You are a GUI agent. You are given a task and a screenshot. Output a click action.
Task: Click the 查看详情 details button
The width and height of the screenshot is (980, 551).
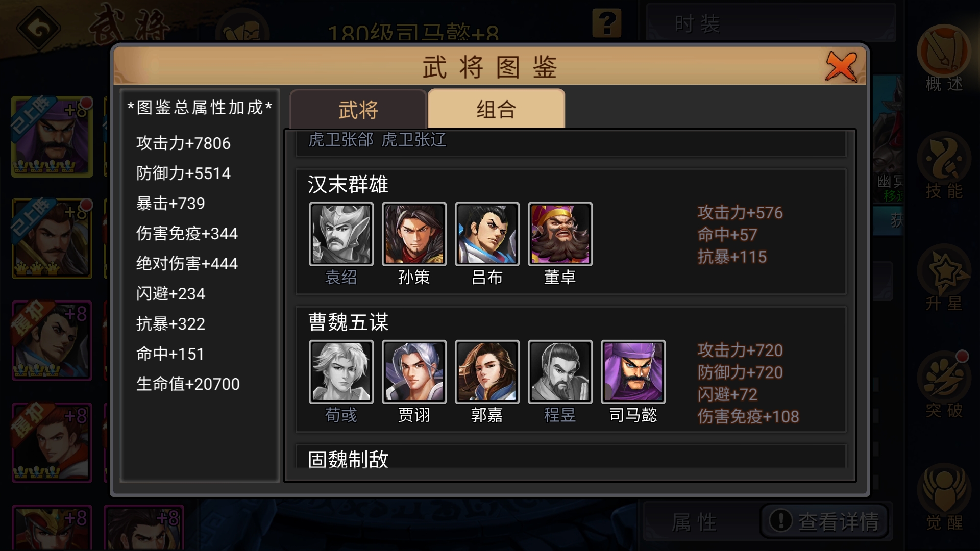824,521
